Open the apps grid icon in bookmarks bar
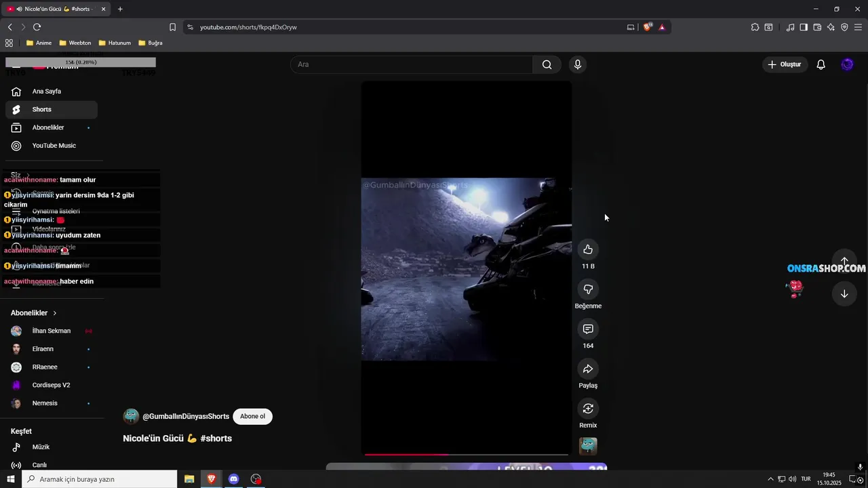 pyautogui.click(x=9, y=43)
